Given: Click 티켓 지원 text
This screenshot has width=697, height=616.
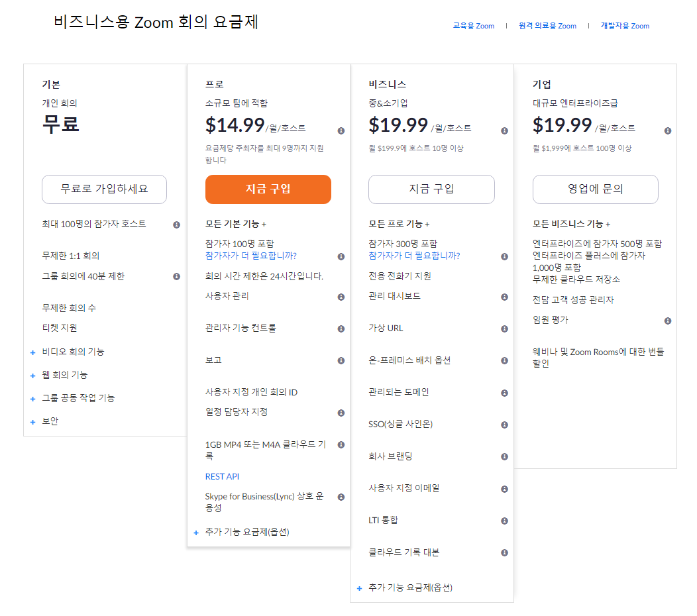Looking at the screenshot, I should tap(60, 328).
